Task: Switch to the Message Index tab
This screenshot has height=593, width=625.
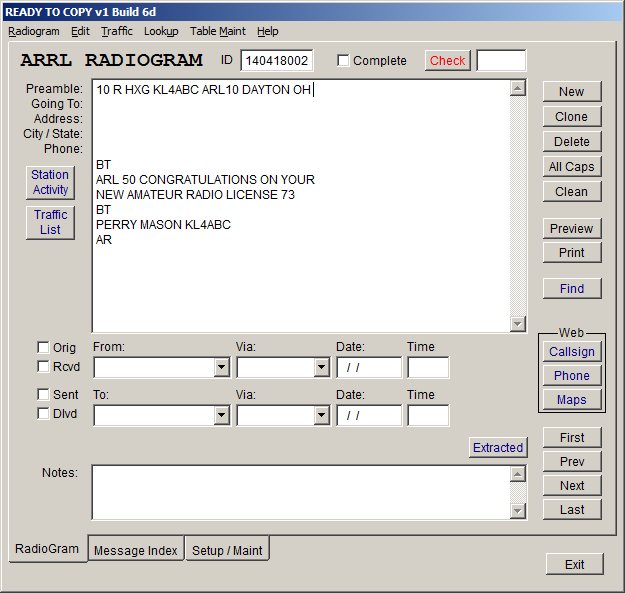Action: (136, 550)
